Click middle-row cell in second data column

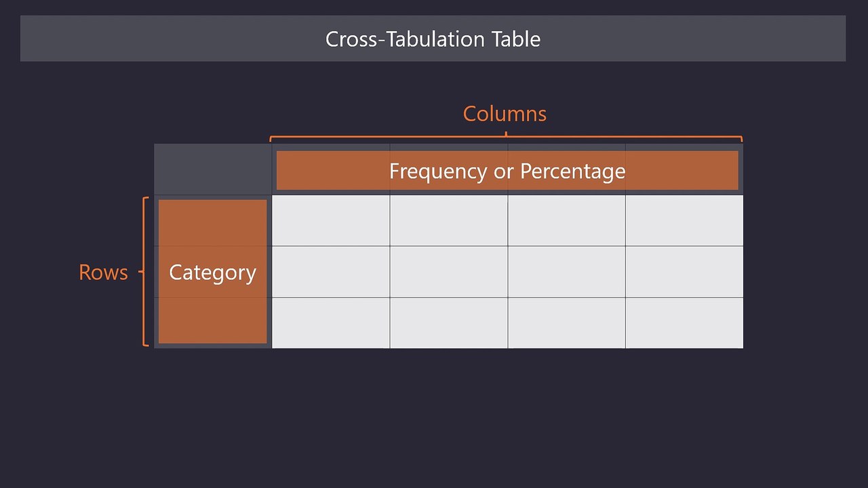tap(449, 272)
